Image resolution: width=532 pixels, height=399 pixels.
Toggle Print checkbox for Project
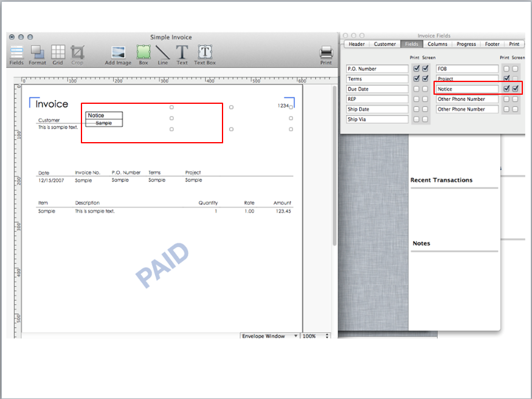pos(506,78)
